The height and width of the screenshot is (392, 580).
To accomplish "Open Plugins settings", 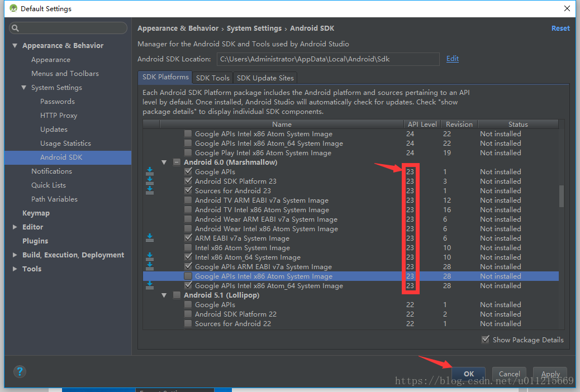I will pos(35,241).
